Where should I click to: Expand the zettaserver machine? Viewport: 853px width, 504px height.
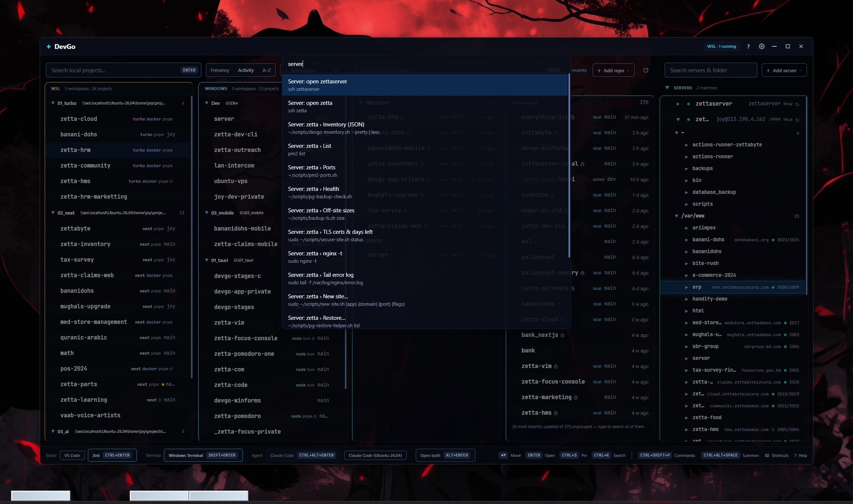point(678,104)
